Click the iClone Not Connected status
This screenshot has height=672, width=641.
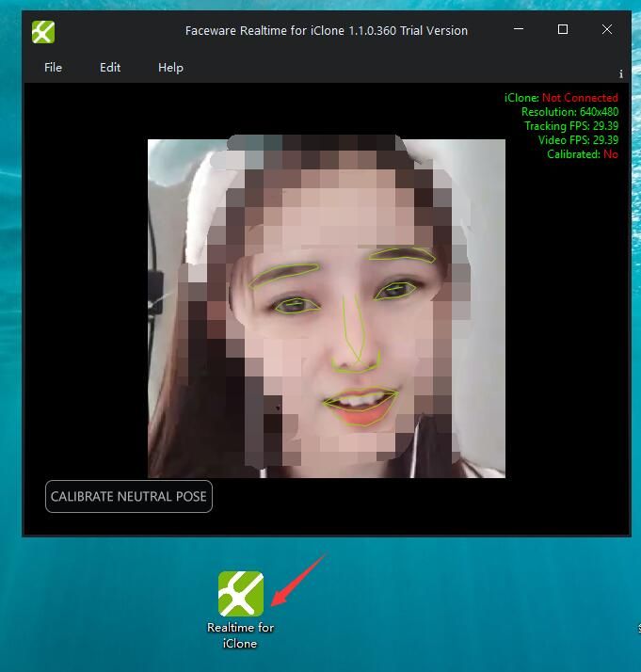pyautogui.click(x=561, y=98)
